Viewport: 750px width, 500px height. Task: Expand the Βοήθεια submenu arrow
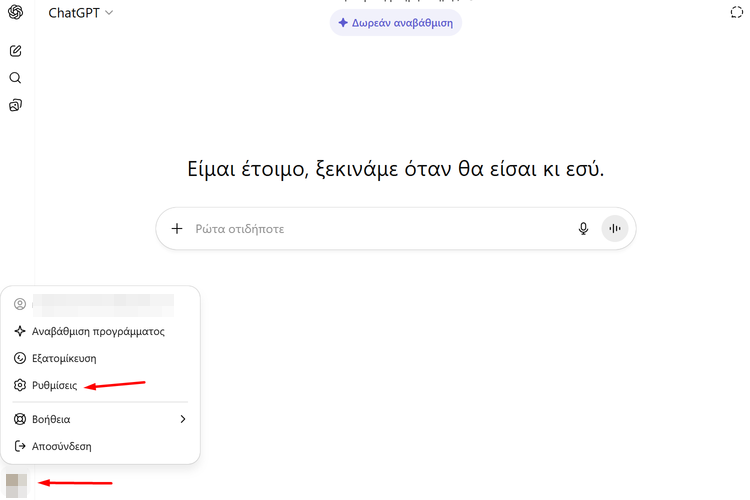click(183, 419)
